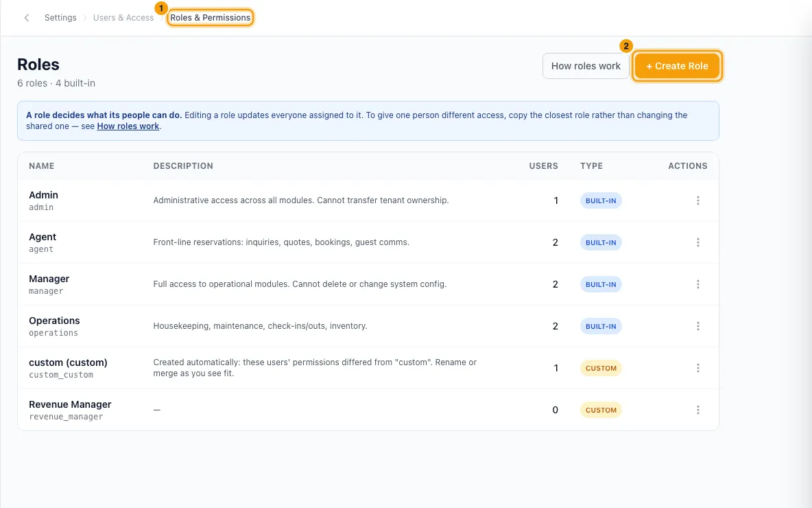Open actions menu for custom (custom) role
Screen dimensions: 812x508
coord(697,368)
